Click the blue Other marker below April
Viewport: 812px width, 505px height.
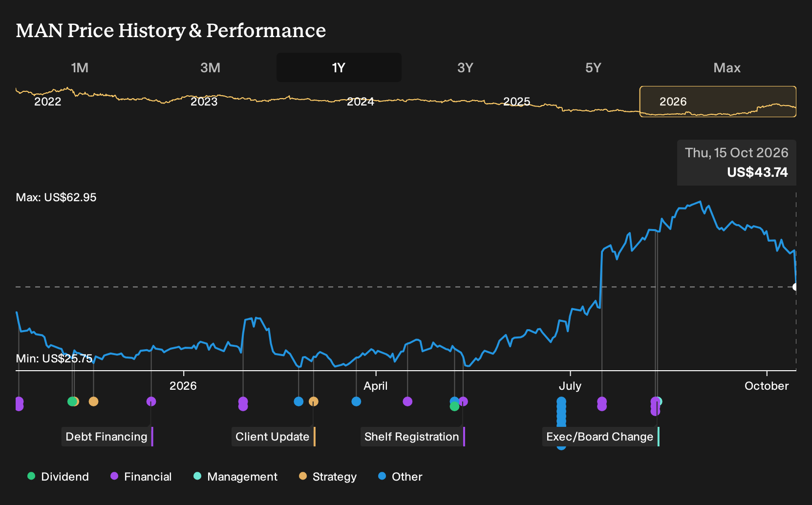point(357,401)
